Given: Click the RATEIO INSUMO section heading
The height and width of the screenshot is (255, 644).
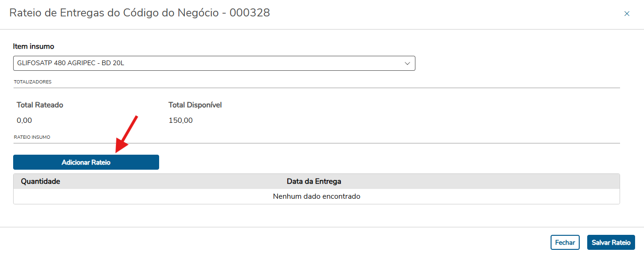Looking at the screenshot, I should 32,137.
